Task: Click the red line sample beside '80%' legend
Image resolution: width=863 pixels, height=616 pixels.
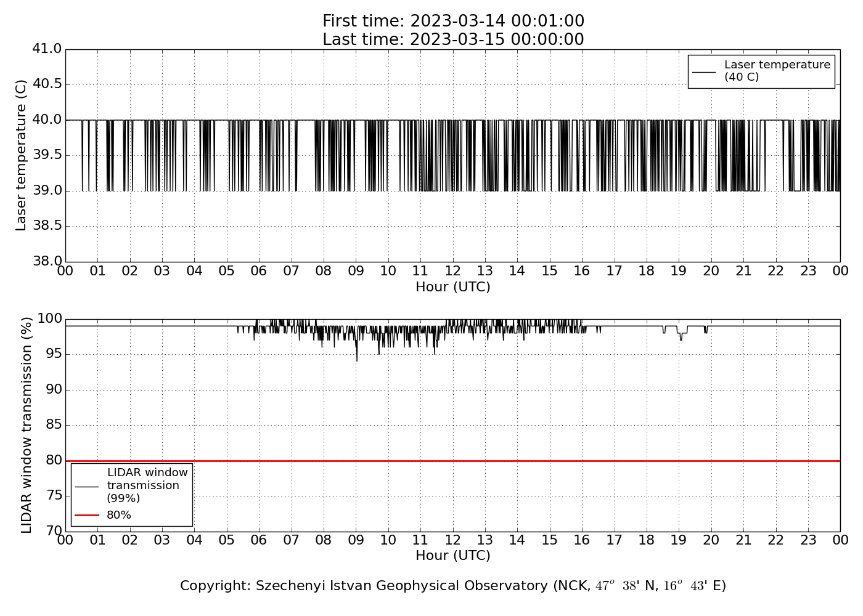Action: 87,515
